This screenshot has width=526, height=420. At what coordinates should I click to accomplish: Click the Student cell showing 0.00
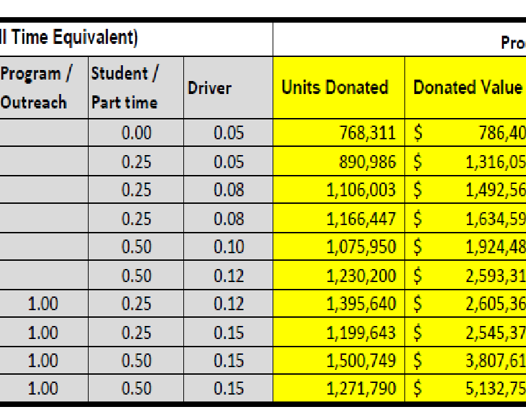[x=136, y=132]
